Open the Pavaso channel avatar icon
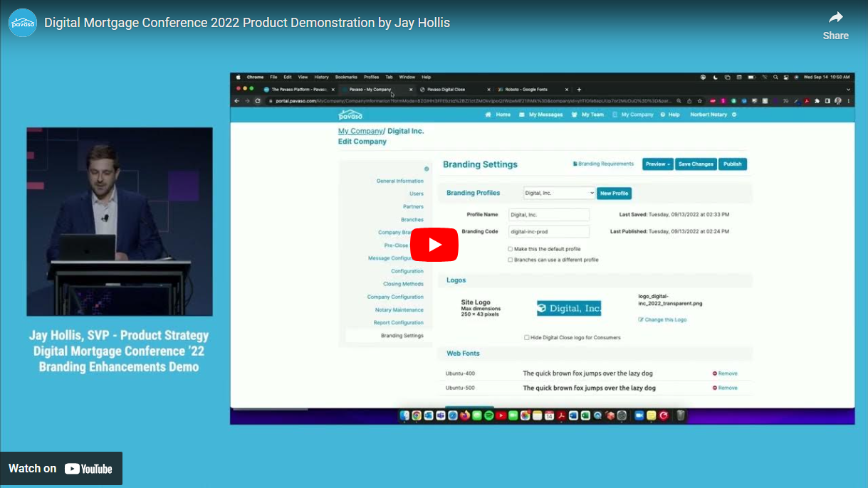Viewport: 868px width, 488px height. point(23,23)
